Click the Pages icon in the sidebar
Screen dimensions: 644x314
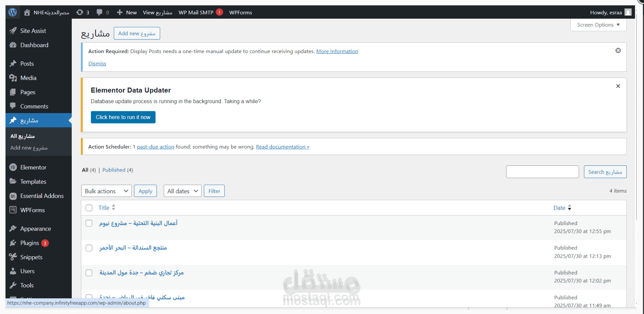coord(13,92)
